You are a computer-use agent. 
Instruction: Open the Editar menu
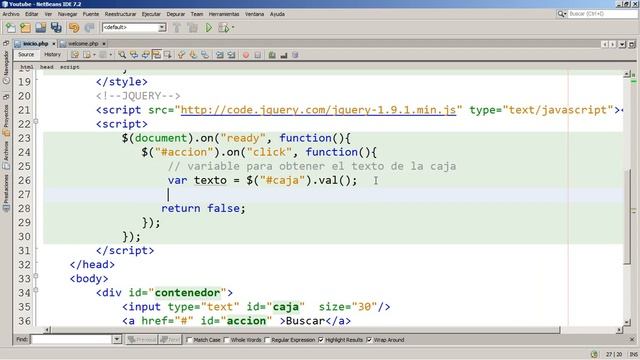pyautogui.click(x=31, y=14)
